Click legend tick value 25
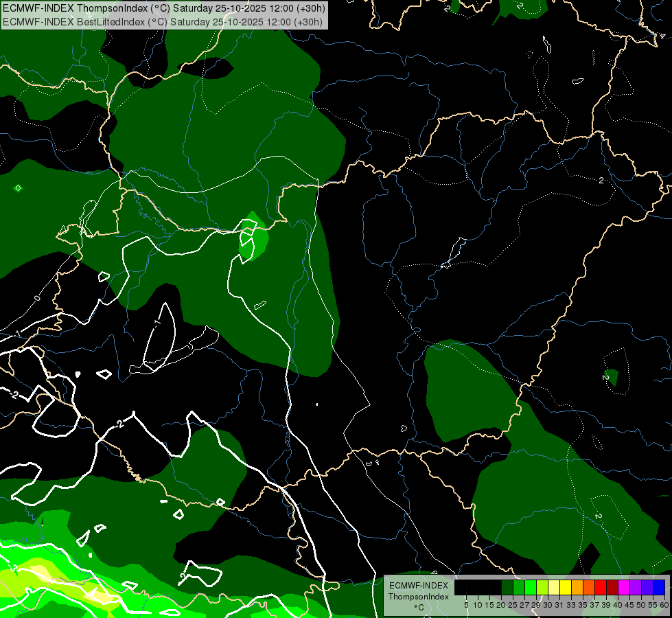Viewport: 672px width, 618px height. (x=513, y=605)
